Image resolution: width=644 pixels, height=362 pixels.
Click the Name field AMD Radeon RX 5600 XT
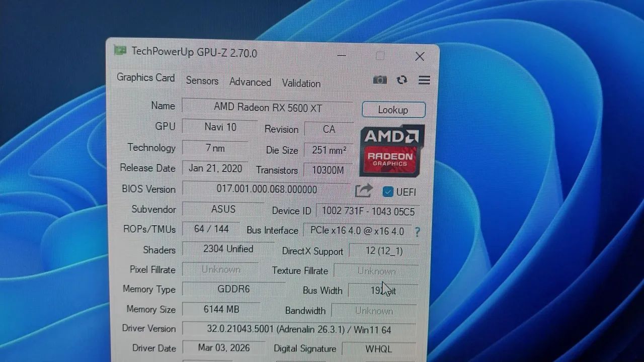pos(267,107)
